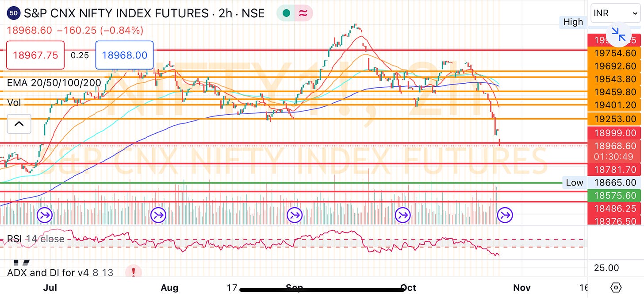Click the red sell price 18967.75 box
The image size is (644, 298).
coord(35,55)
